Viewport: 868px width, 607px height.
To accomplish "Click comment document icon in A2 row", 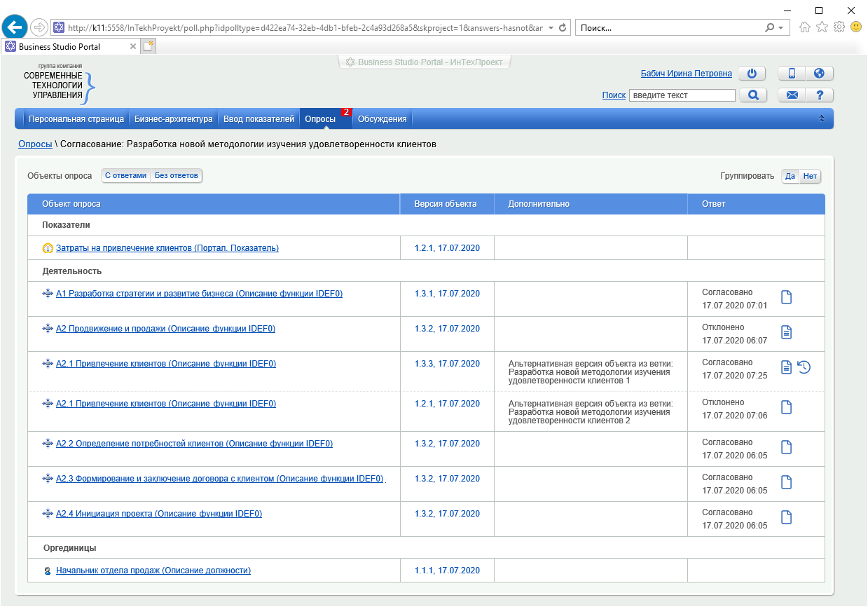I will point(787,332).
